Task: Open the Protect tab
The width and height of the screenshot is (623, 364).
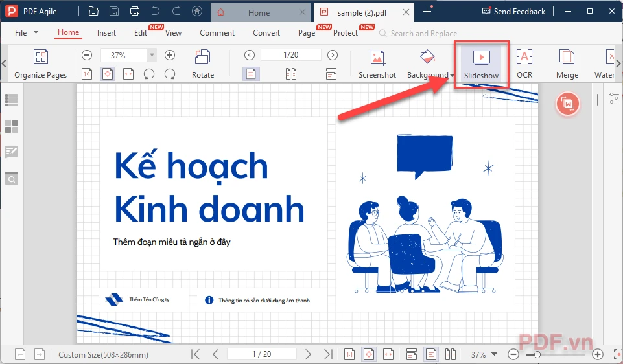Action: pos(346,33)
